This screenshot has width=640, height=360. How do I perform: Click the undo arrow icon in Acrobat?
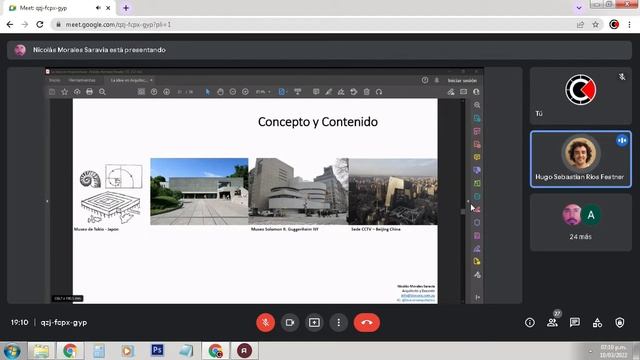[379, 92]
